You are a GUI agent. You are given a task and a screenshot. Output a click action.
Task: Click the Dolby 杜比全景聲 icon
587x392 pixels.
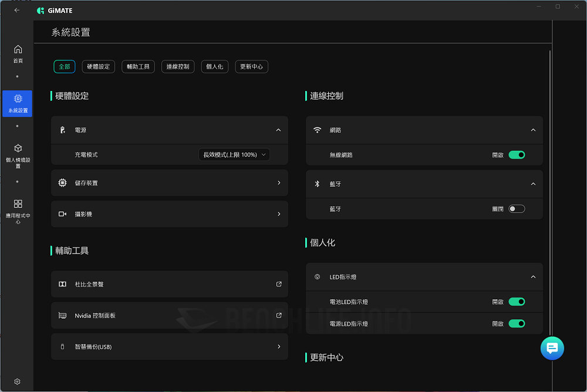click(x=63, y=284)
